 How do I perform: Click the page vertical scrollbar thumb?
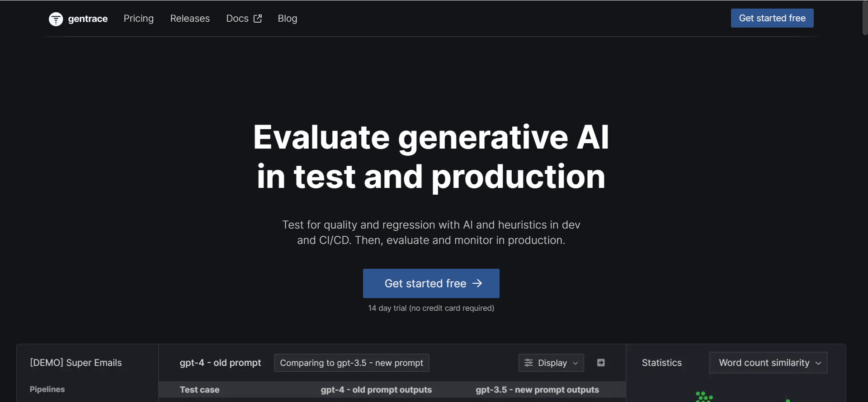coord(865,18)
